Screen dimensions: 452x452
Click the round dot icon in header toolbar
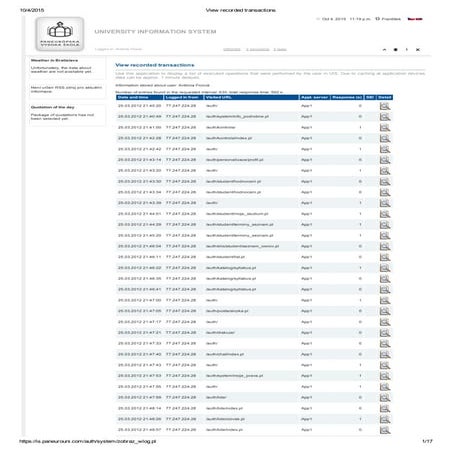click(x=396, y=49)
